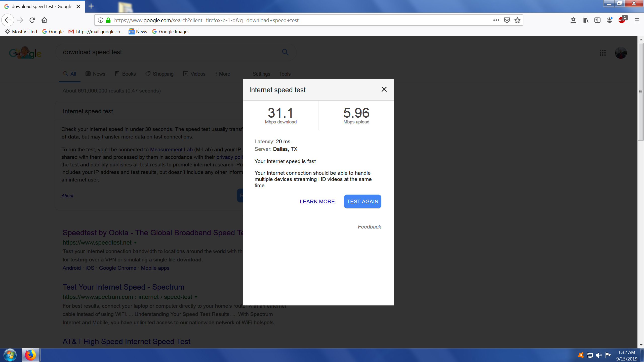Open the Firefox hamburger menu
This screenshot has width=644, height=362.
coord(637,20)
